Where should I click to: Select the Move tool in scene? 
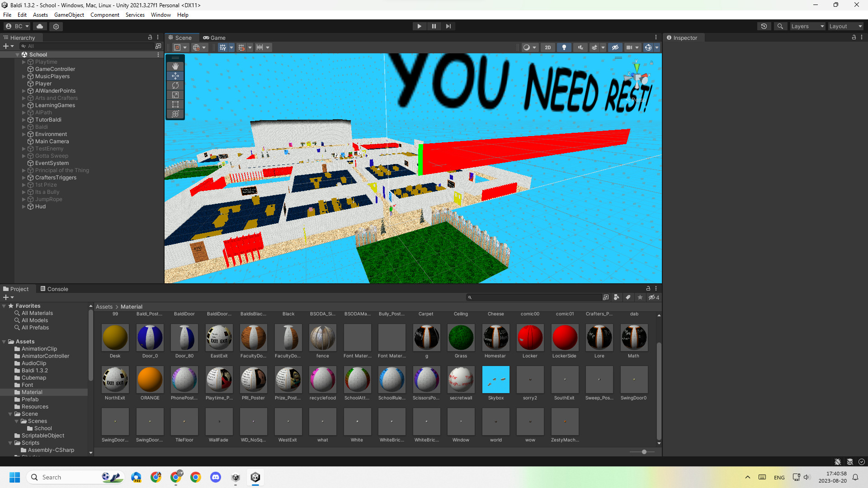tap(175, 76)
